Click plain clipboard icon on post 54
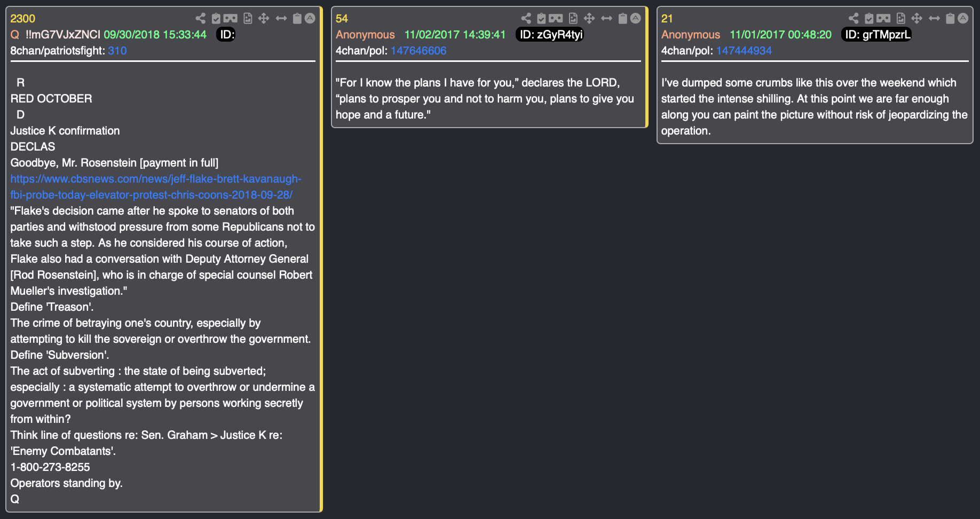980x519 pixels. pos(623,19)
